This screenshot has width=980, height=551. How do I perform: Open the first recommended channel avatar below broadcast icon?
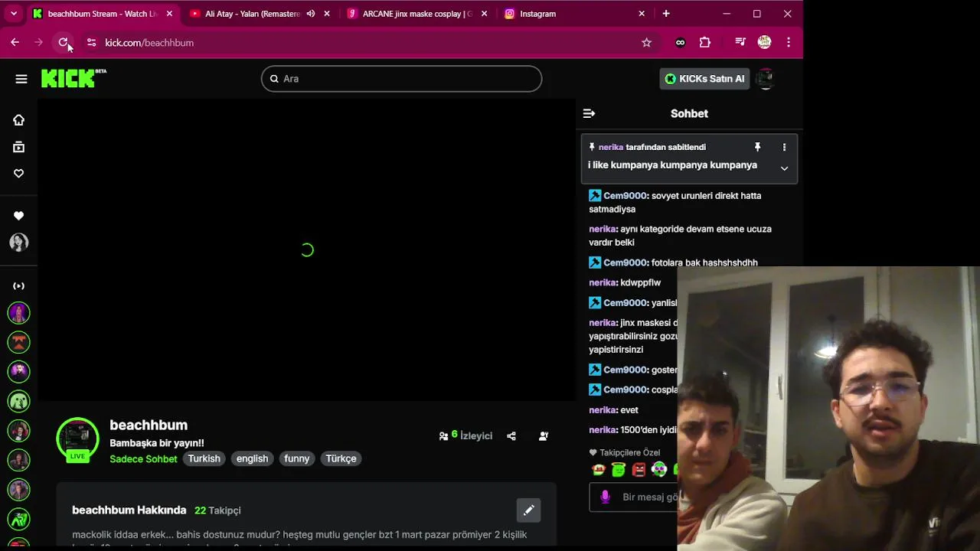[x=18, y=313]
